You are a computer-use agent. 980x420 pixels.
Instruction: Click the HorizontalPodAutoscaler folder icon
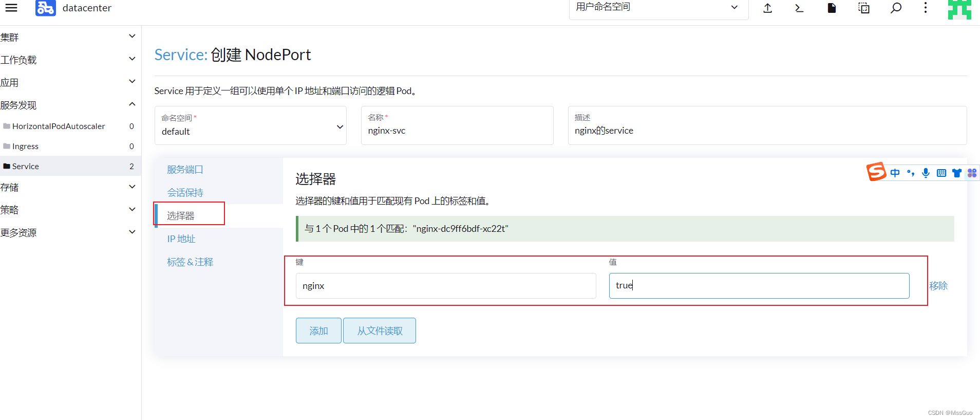coord(7,126)
